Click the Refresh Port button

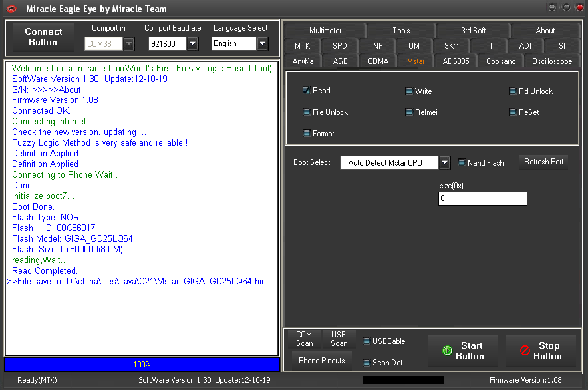click(543, 162)
